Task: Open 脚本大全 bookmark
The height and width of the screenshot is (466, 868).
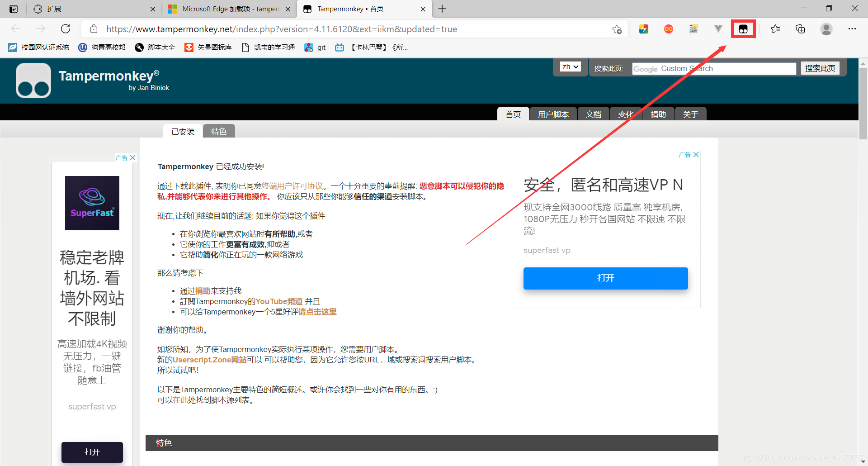Action: (155, 48)
